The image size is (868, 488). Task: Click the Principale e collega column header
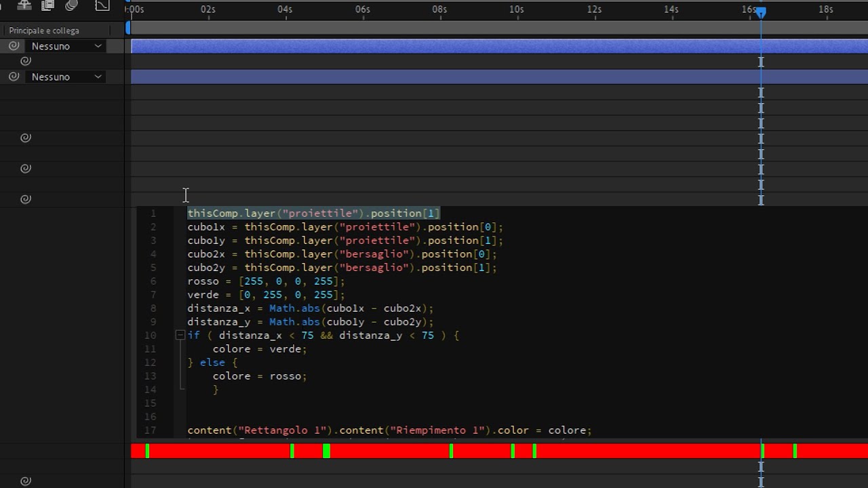[44, 30]
